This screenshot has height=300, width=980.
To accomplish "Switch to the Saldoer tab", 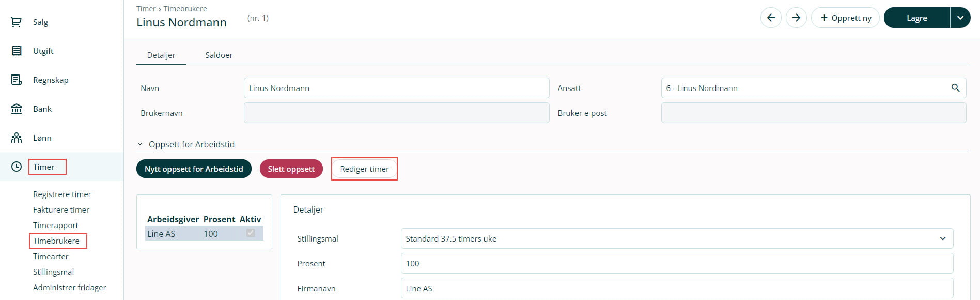I will tap(219, 55).
